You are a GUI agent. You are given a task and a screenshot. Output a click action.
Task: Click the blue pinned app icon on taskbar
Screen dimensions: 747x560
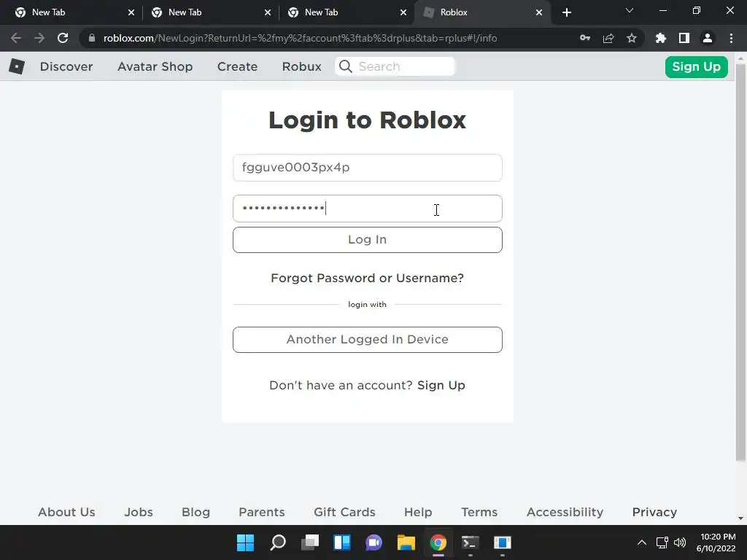[x=502, y=542]
